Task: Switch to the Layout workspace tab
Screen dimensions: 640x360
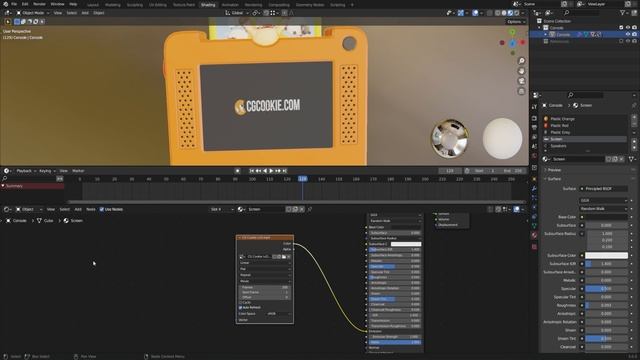Action: (93, 5)
